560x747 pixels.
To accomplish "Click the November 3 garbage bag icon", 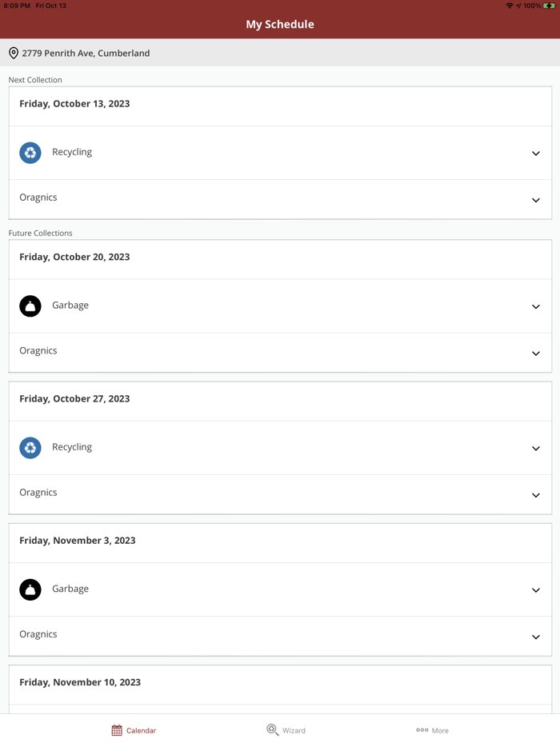I will point(30,589).
